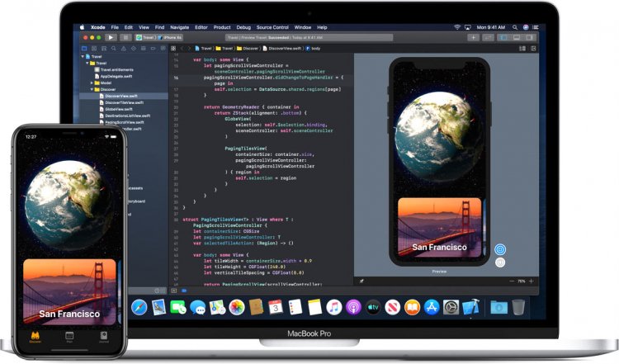Toggle the debug area panel button
This screenshot has width=619, height=364.
[x=517, y=37]
